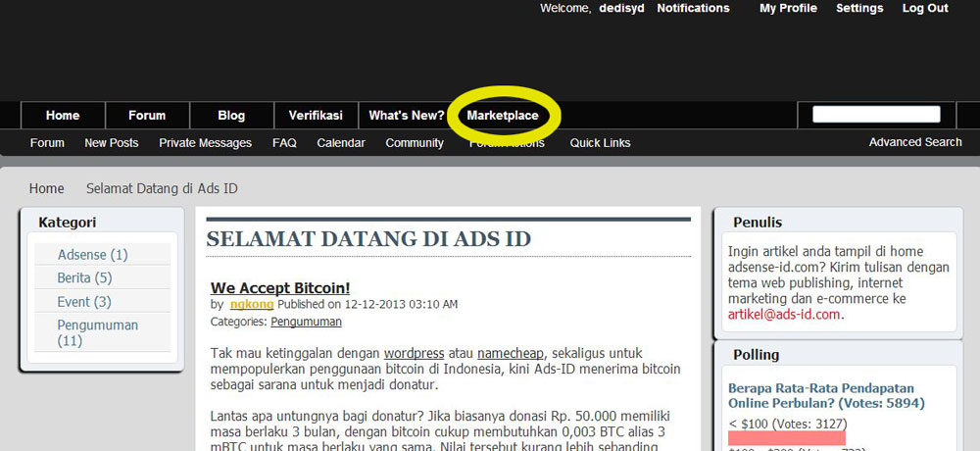Open My Profile page
This screenshot has width=980, height=451.
point(788,8)
